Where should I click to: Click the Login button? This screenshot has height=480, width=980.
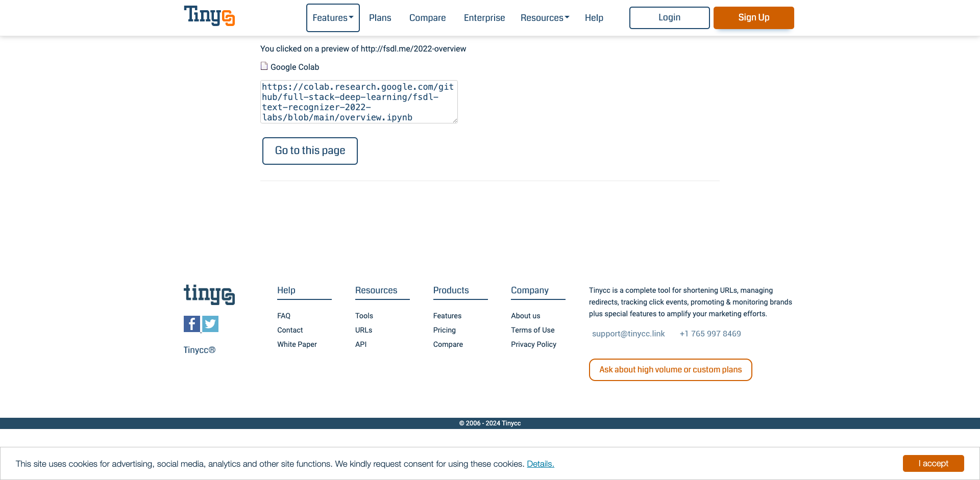670,18
